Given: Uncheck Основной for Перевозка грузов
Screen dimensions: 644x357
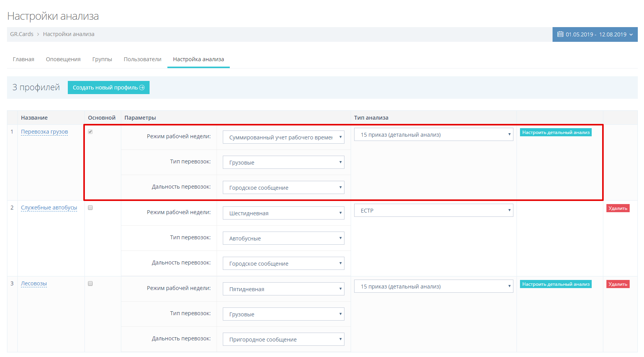Looking at the screenshot, I should point(90,132).
